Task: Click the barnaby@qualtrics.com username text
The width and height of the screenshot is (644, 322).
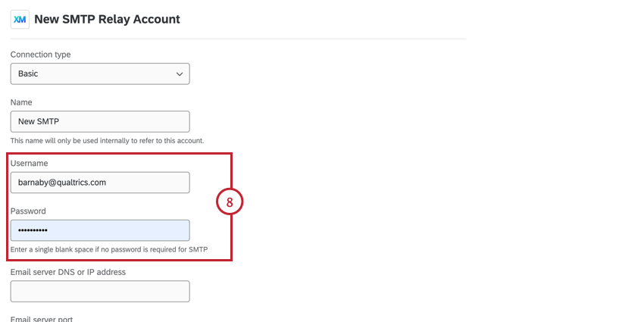Action: click(62, 183)
